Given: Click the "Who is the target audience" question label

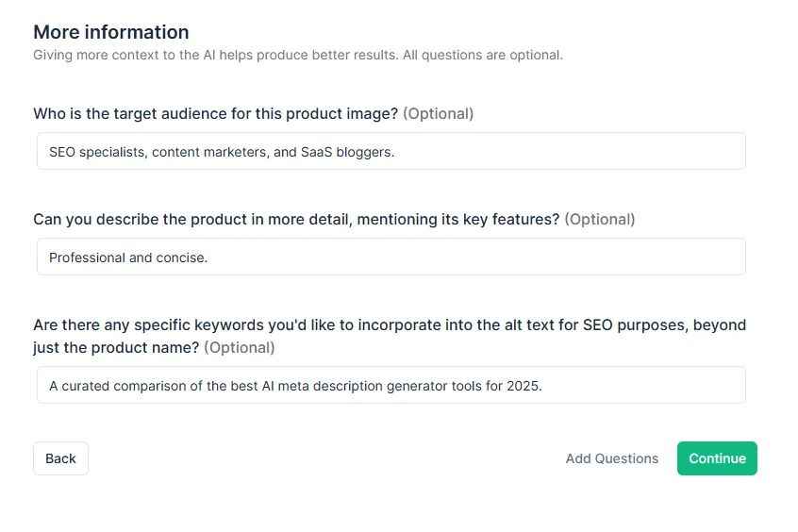Looking at the screenshot, I should click(216, 113).
